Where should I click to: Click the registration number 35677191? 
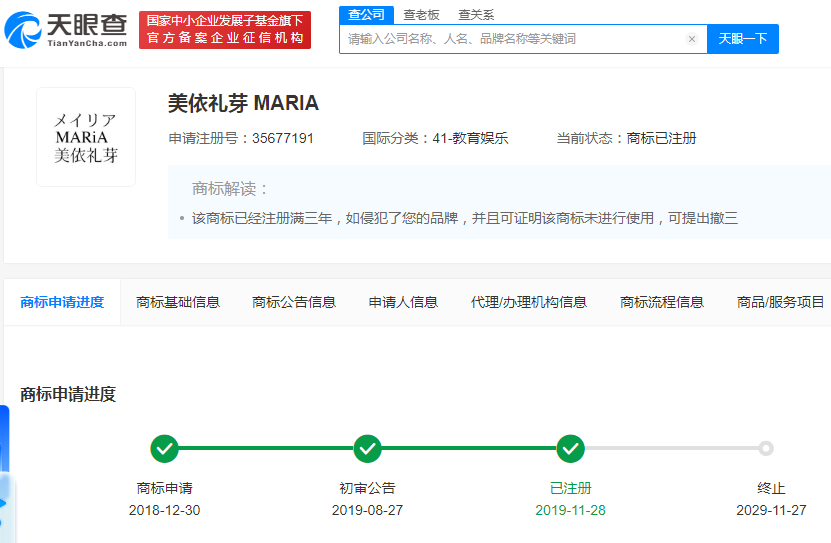[283, 138]
